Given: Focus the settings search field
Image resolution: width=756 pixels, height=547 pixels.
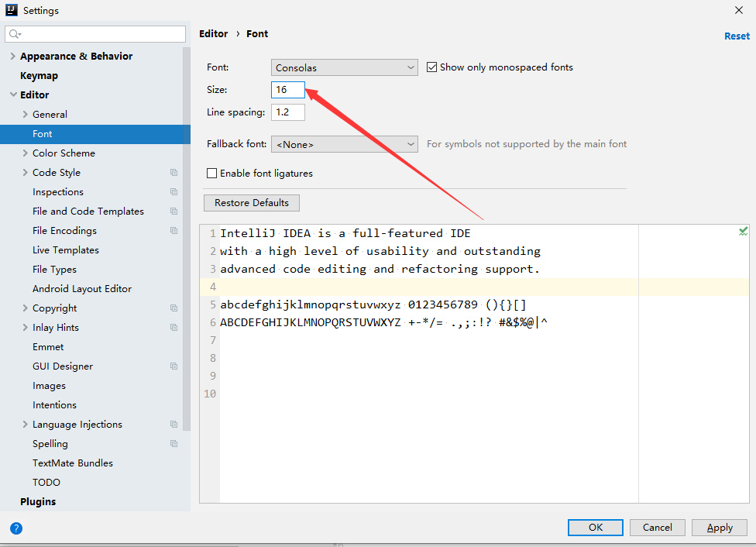Looking at the screenshot, I should tap(95, 34).
